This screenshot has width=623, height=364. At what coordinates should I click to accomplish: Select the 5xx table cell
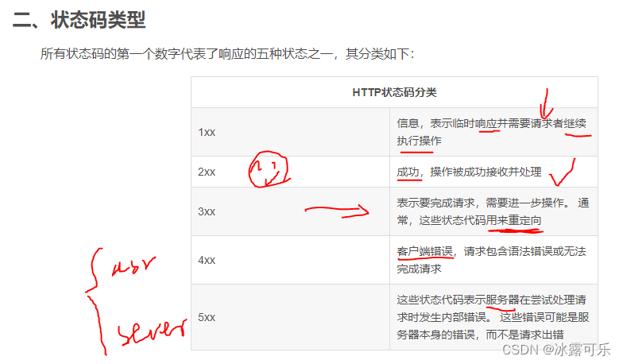[x=291, y=317]
